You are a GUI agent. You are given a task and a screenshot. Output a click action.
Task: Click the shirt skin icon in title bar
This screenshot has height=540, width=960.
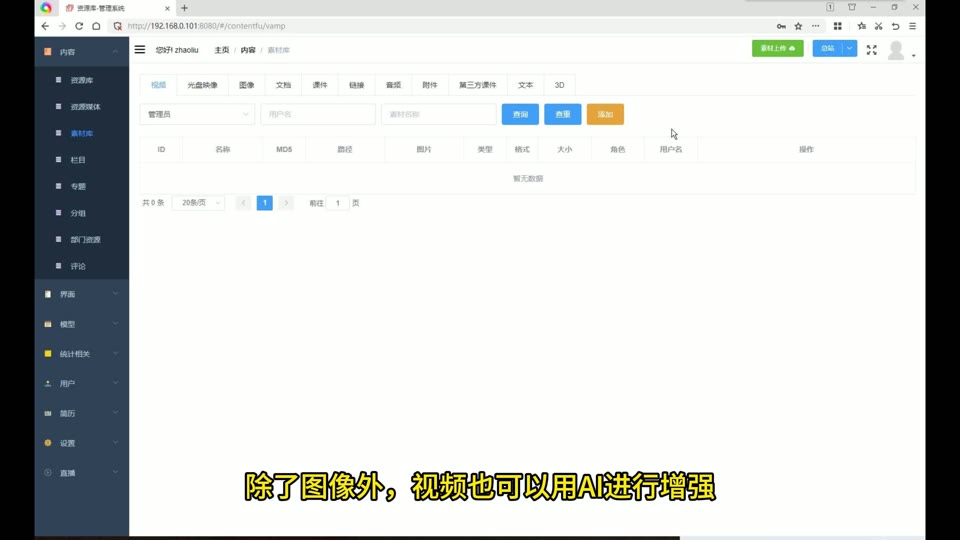pyautogui.click(x=852, y=7)
